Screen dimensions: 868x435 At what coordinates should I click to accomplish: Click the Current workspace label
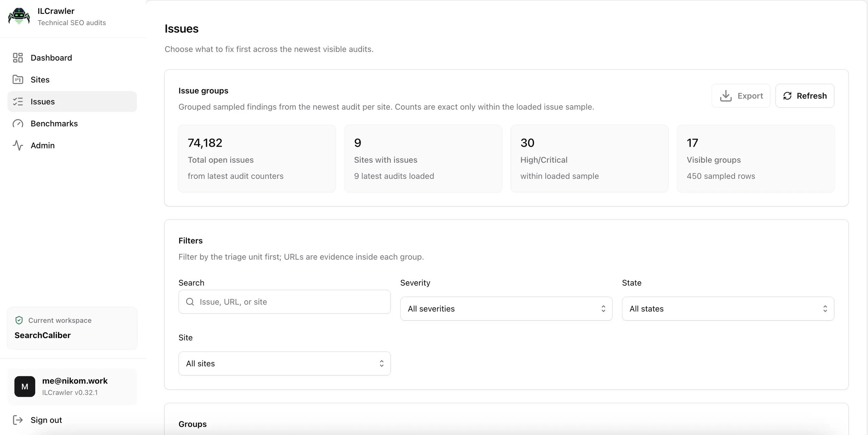[60, 320]
